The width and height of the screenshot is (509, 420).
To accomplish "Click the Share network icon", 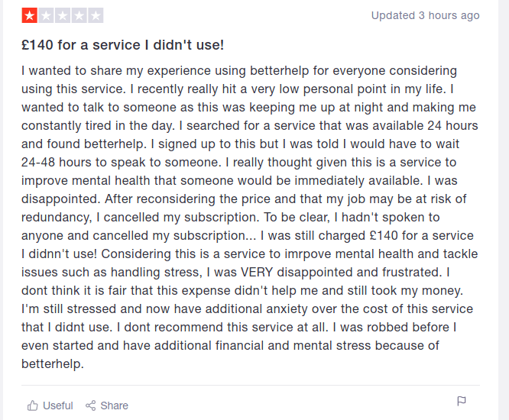I will [x=91, y=405].
